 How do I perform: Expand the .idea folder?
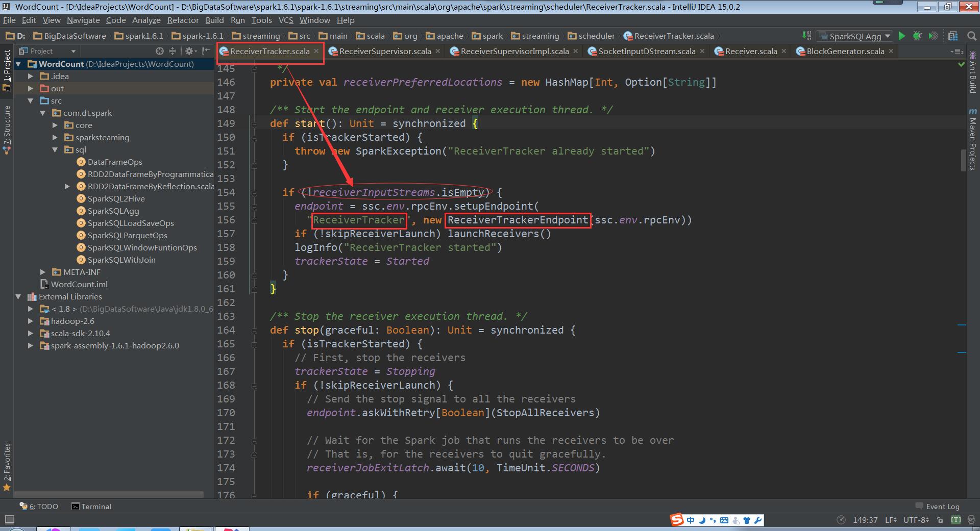tap(31, 76)
